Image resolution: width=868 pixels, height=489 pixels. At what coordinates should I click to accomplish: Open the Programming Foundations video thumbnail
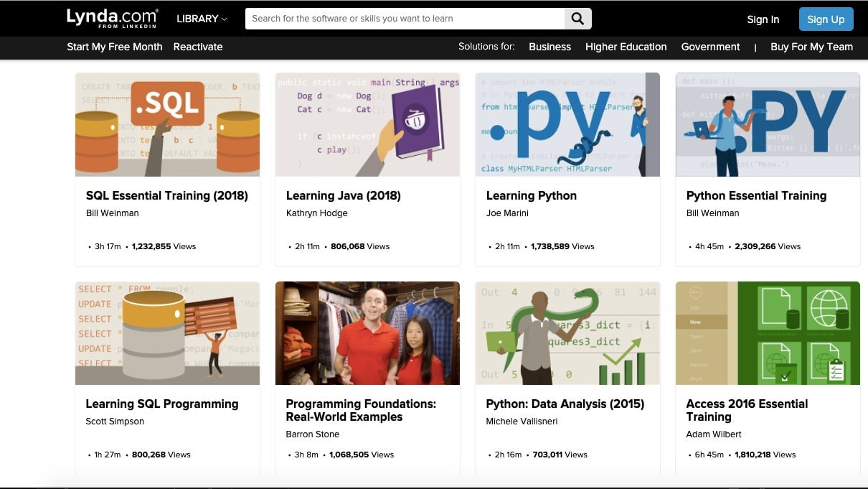pyautogui.click(x=367, y=333)
